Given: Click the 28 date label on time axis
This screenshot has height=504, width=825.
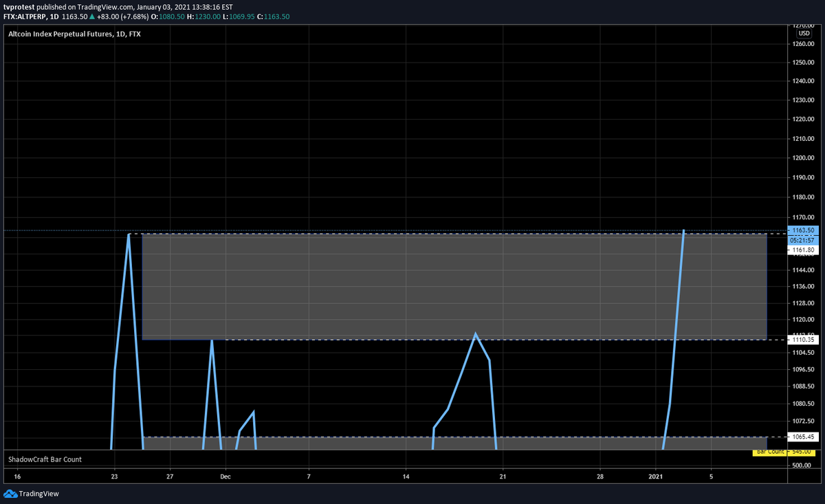Looking at the screenshot, I should click(600, 476).
